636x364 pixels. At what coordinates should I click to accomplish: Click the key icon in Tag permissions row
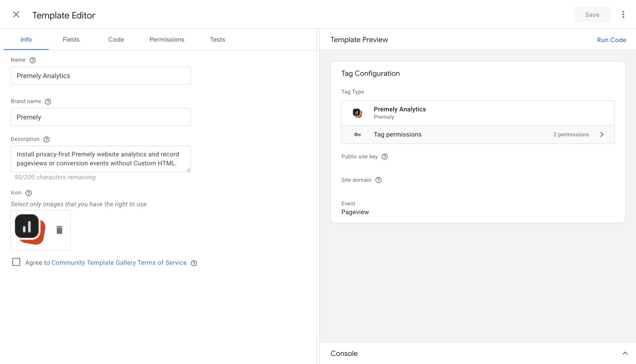[358, 135]
